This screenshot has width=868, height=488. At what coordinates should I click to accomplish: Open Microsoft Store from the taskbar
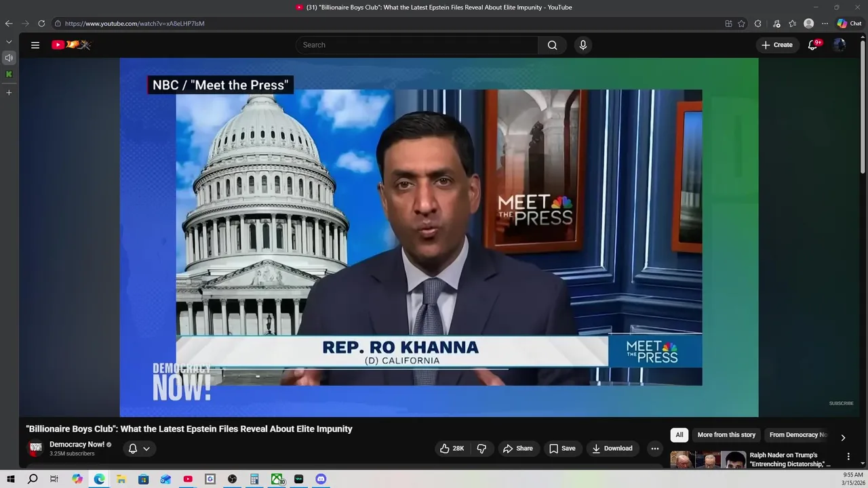click(143, 479)
